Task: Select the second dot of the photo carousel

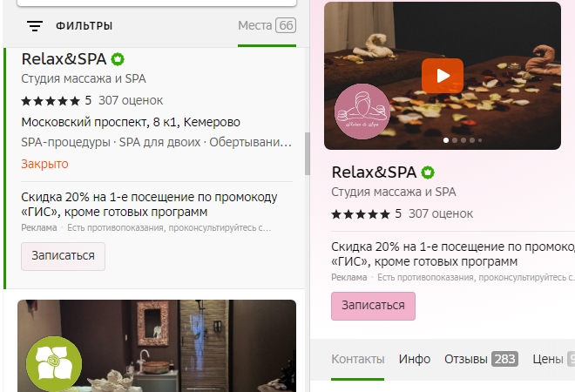Action: [455, 140]
